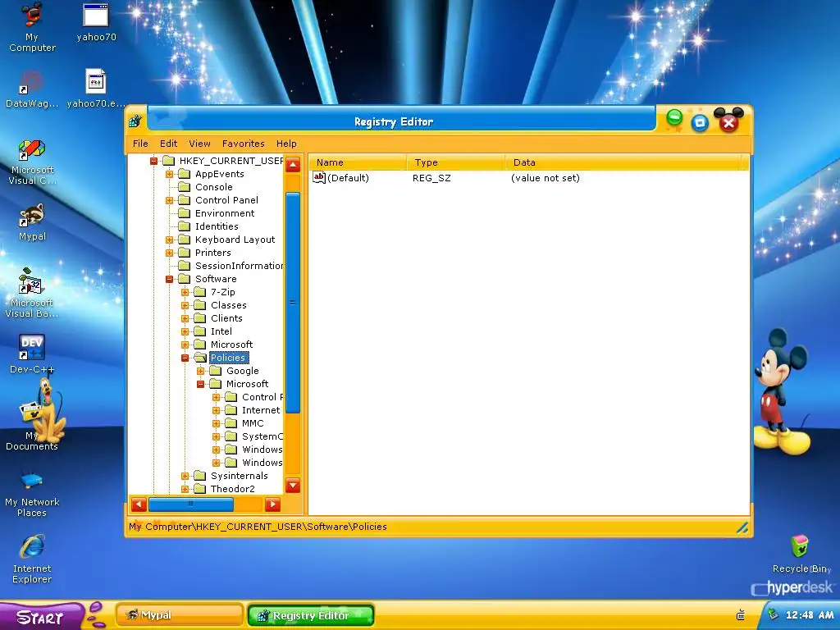The width and height of the screenshot is (840, 630).
Task: Select the Internet key under Policies Microsoft
Action: click(260, 410)
